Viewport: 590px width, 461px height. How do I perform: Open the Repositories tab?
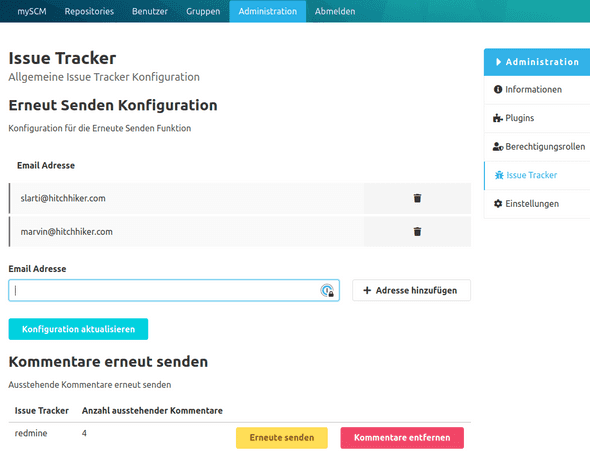tap(89, 11)
